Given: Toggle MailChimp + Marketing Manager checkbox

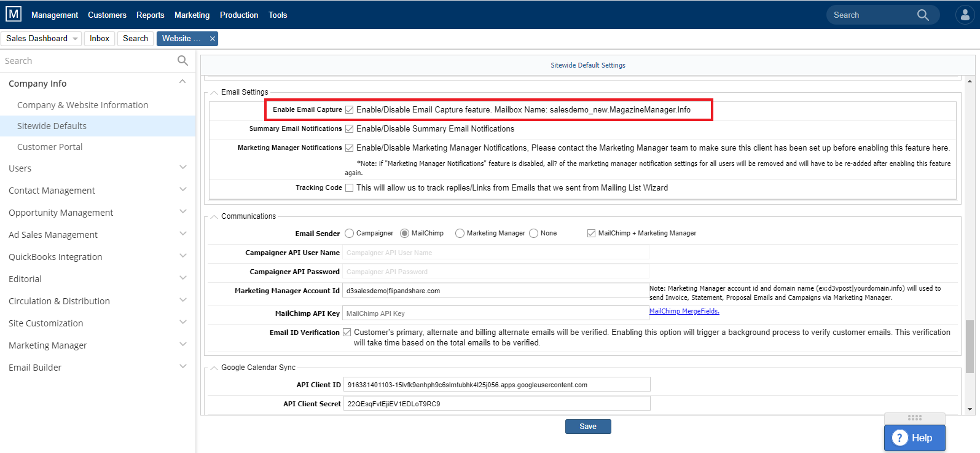Looking at the screenshot, I should pyautogui.click(x=591, y=234).
